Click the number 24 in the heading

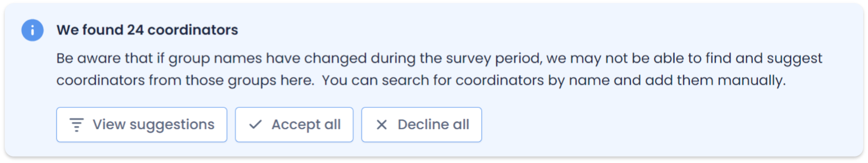[135, 30]
